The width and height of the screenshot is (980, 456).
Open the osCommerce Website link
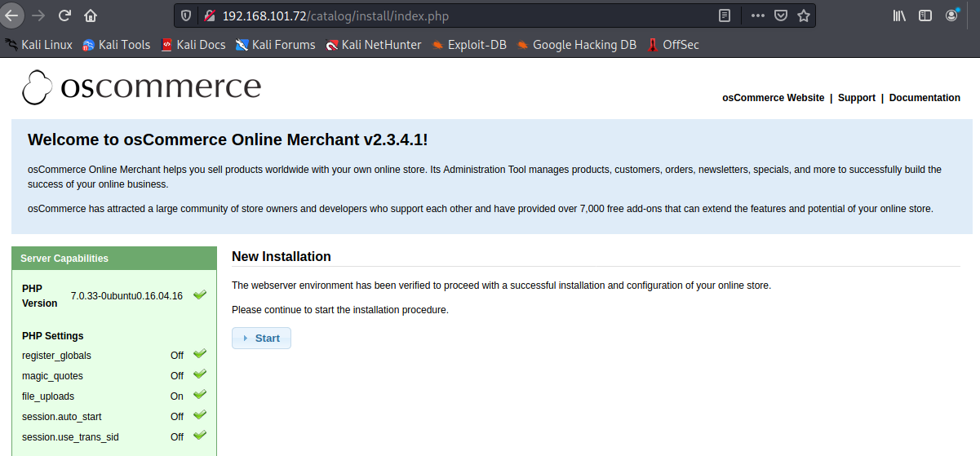click(774, 98)
